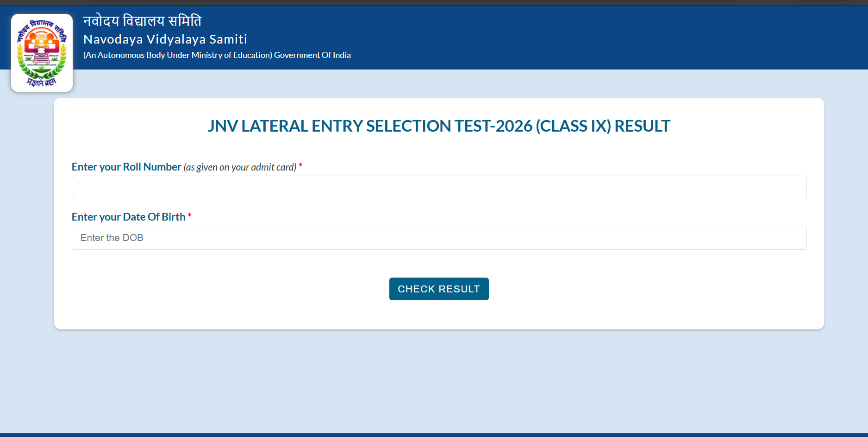The width and height of the screenshot is (868, 437).
Task: Click the Hindi organisation title in header
Action: click(142, 21)
